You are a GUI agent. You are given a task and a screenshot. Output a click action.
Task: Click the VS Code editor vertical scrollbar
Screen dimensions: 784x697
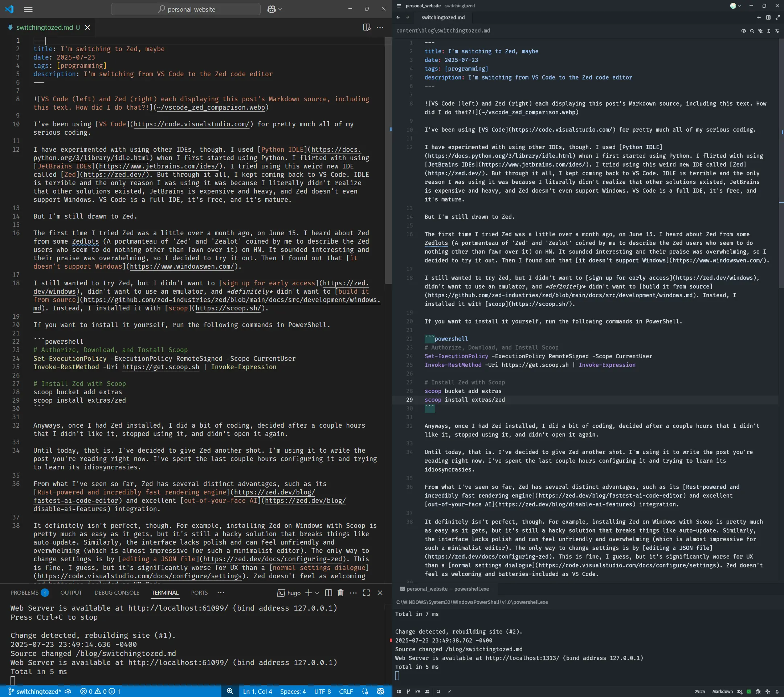pos(388,160)
